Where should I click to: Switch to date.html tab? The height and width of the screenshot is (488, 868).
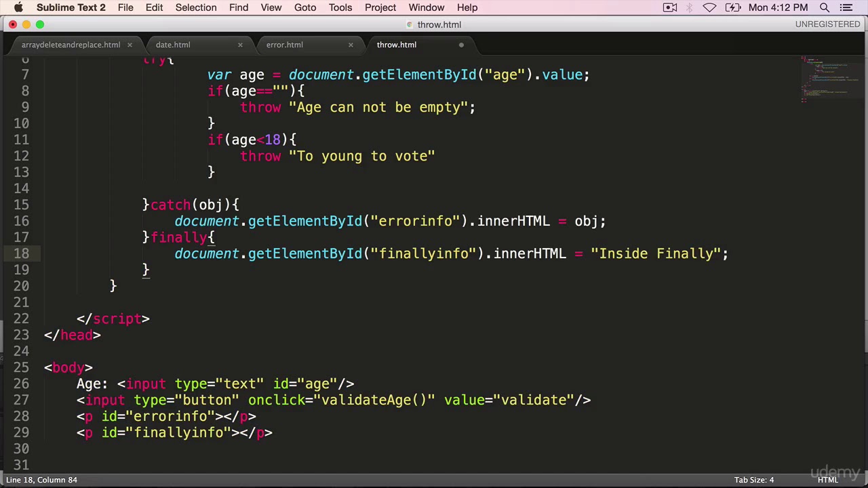pos(173,45)
